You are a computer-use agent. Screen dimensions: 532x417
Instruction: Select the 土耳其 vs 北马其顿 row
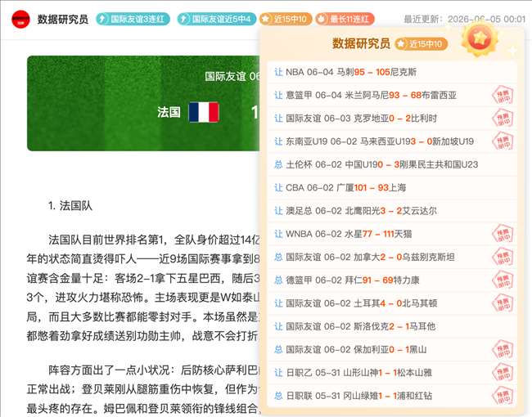(392, 303)
